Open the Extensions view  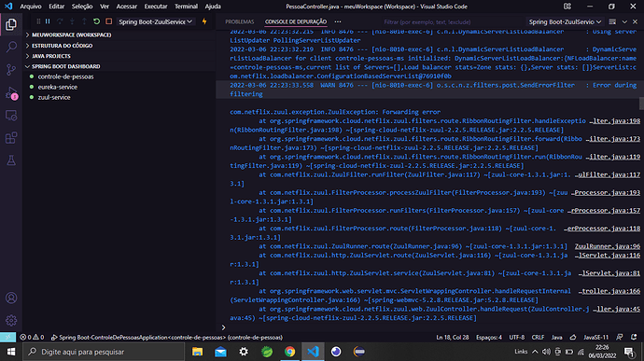(11, 138)
